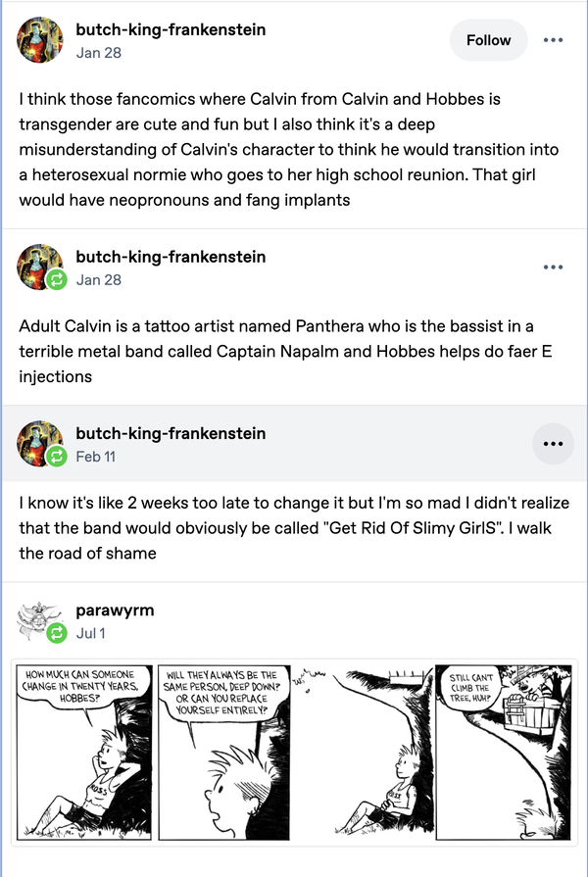Open butch-king-frankenstein's blog from the first post's username

point(171,29)
